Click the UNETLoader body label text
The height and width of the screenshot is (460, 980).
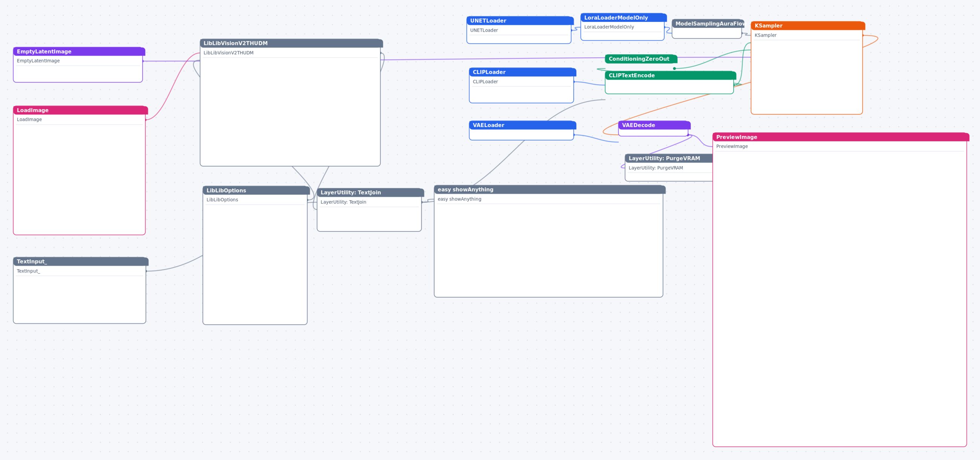(484, 30)
